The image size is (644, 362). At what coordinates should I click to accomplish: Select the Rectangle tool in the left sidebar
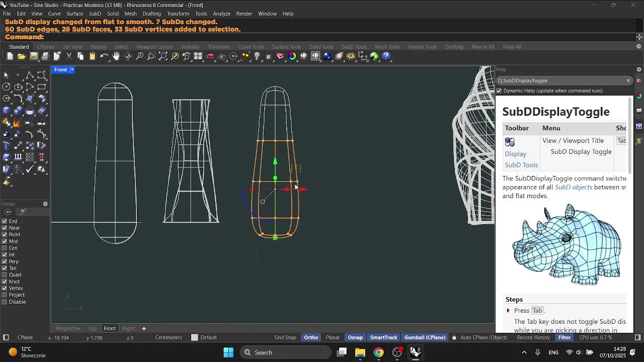click(x=42, y=87)
